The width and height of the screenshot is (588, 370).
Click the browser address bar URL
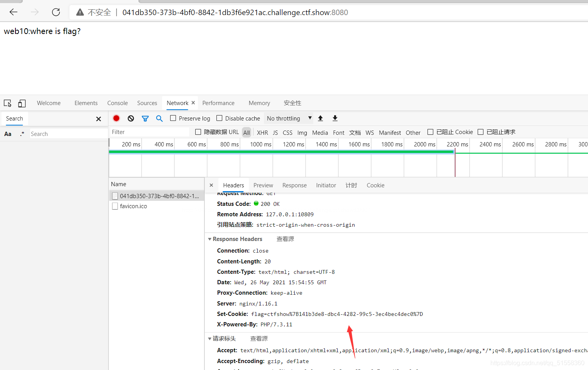[x=235, y=12]
